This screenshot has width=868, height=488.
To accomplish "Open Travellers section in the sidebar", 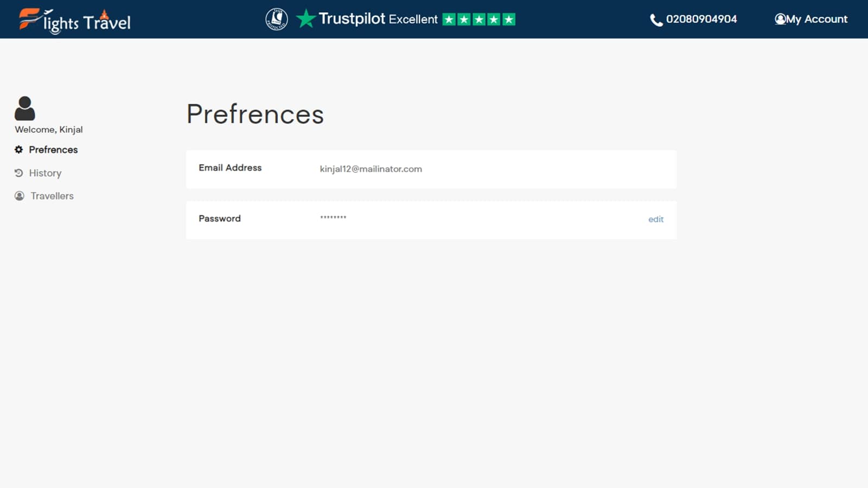I will 52,196.
